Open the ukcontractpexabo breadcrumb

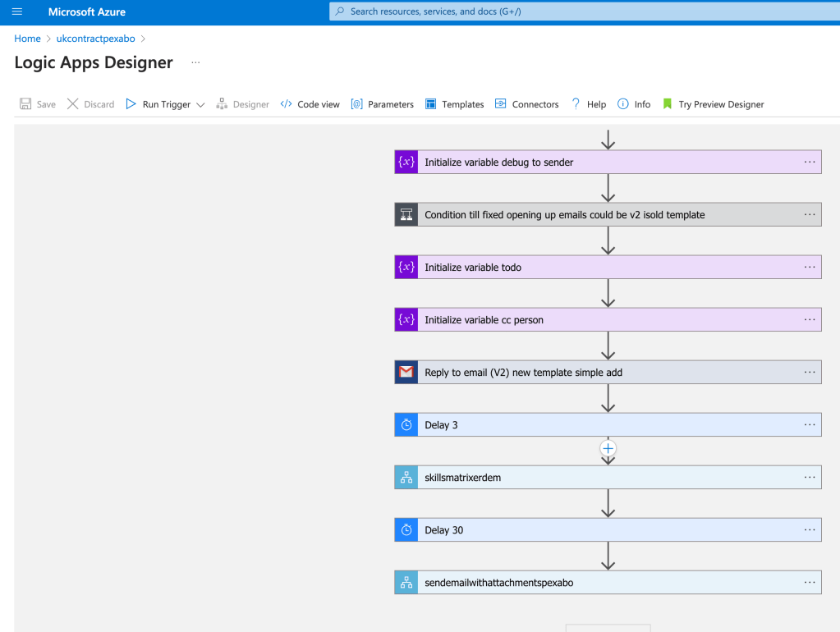coord(96,39)
